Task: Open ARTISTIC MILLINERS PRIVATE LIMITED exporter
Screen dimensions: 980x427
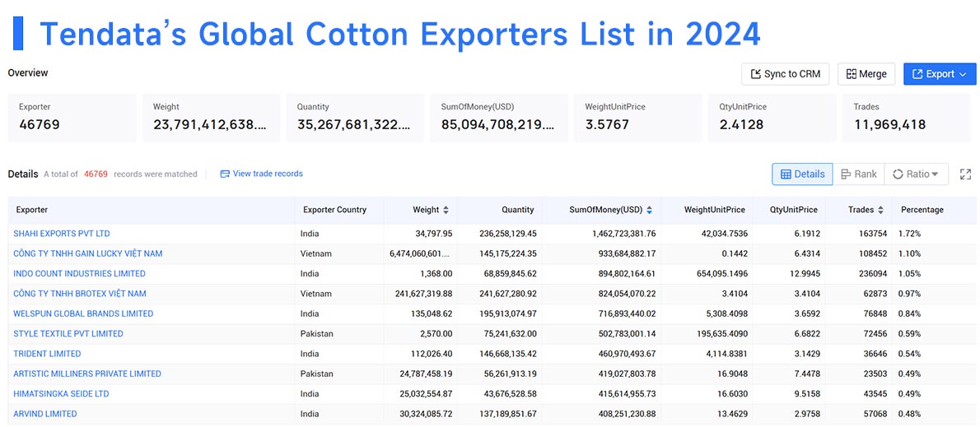Action: pyautogui.click(x=87, y=374)
